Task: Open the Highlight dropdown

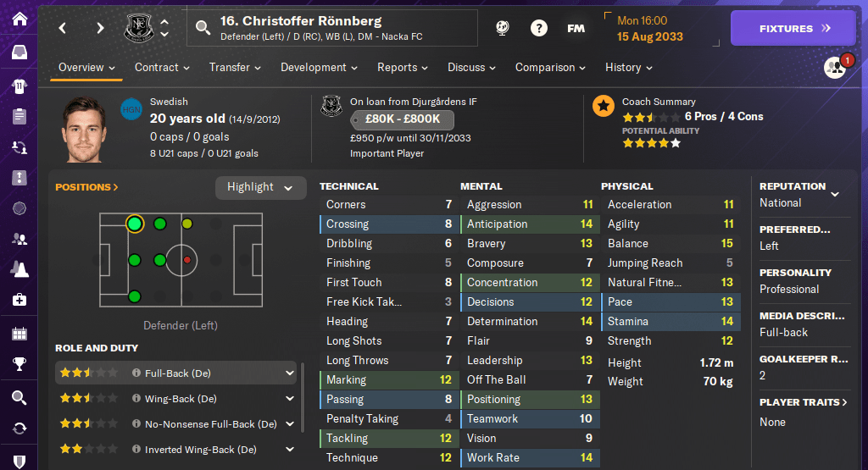Action: [x=260, y=187]
